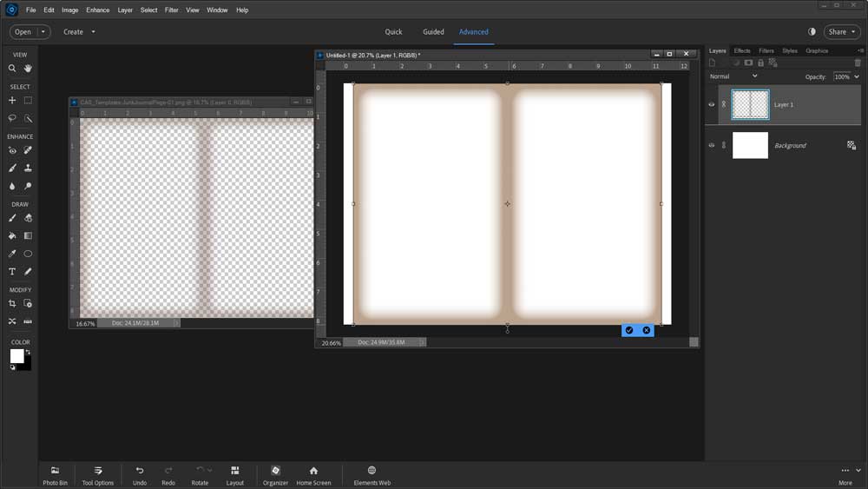The height and width of the screenshot is (489, 868).
Task: Click the Undo button
Action: pos(140,475)
